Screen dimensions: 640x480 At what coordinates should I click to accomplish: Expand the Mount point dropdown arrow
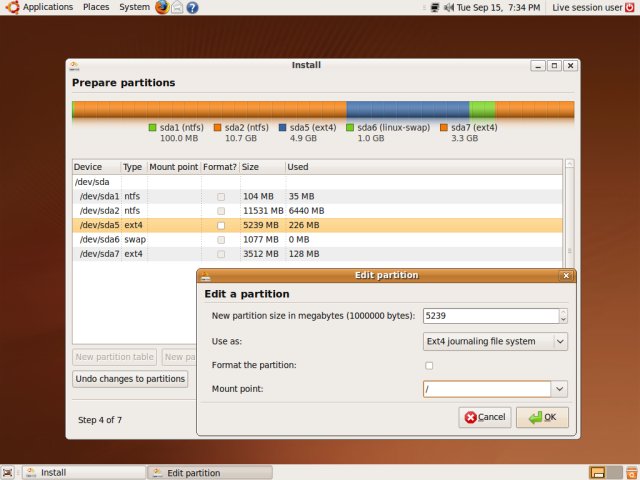(x=559, y=389)
